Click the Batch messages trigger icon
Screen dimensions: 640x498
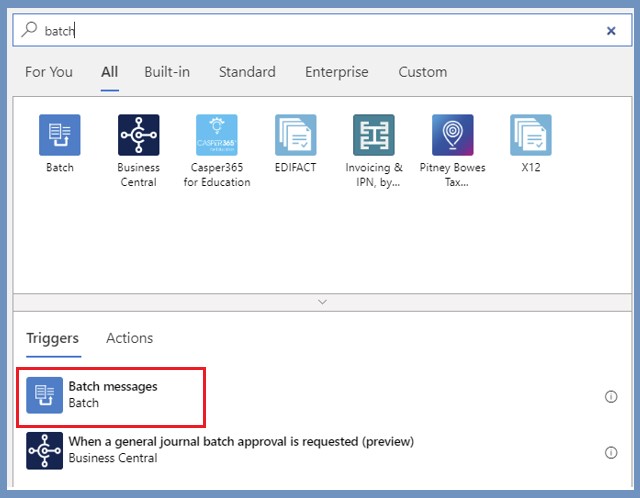pyautogui.click(x=44, y=395)
